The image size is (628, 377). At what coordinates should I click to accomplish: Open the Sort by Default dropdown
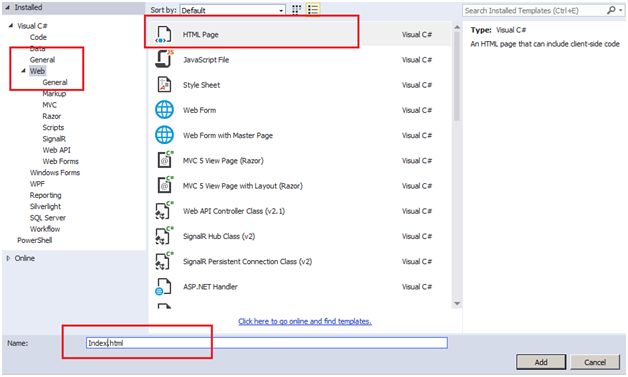232,10
